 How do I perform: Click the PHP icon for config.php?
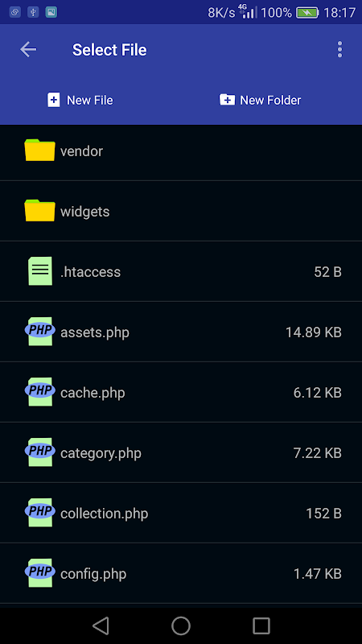click(x=39, y=572)
